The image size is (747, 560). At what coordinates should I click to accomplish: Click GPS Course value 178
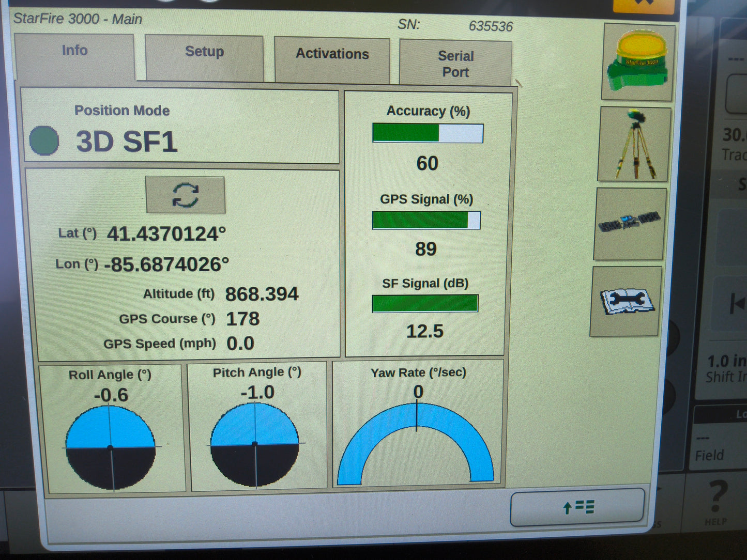click(x=242, y=319)
